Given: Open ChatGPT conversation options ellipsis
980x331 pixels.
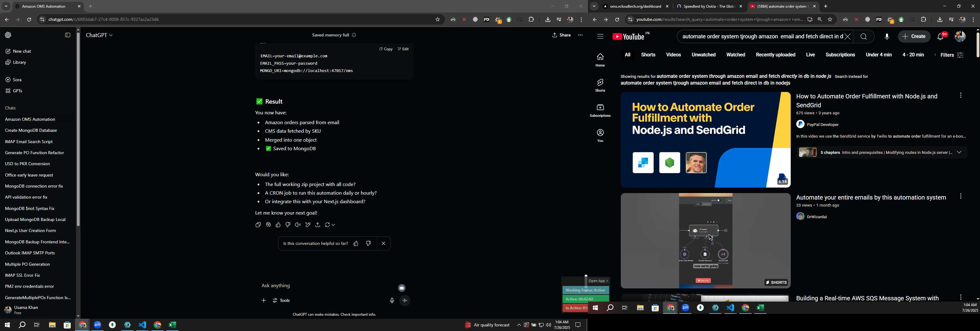Looking at the screenshot, I should pyautogui.click(x=580, y=36).
